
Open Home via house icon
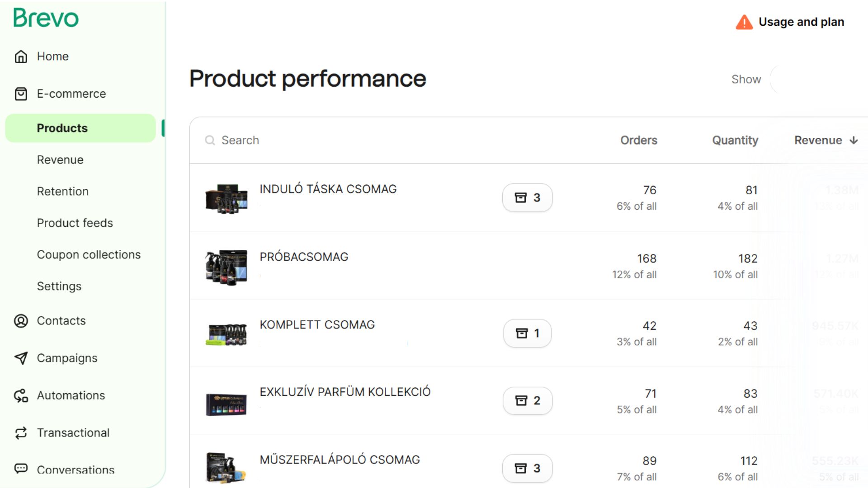point(21,56)
